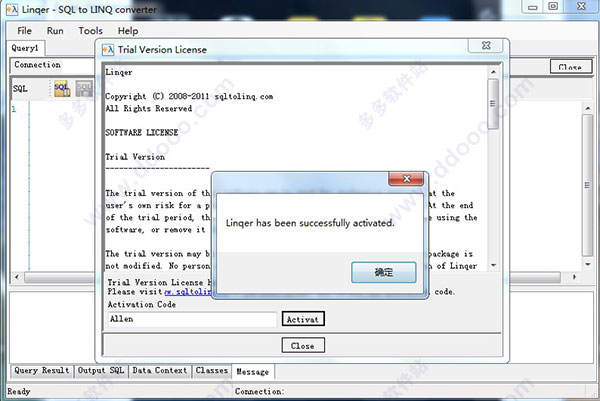600x401 pixels.
Task: Open the Tools menu
Action: (90, 31)
